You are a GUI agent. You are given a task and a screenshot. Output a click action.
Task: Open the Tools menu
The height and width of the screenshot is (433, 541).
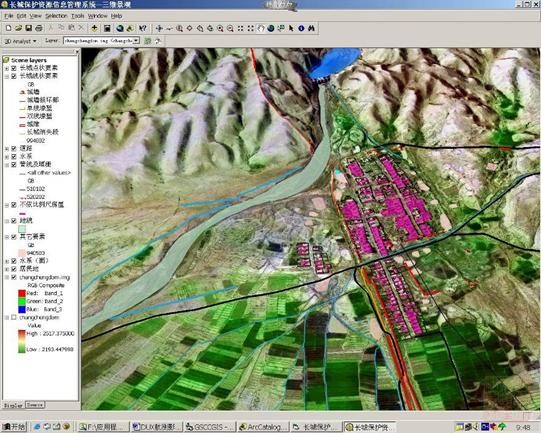(x=78, y=16)
